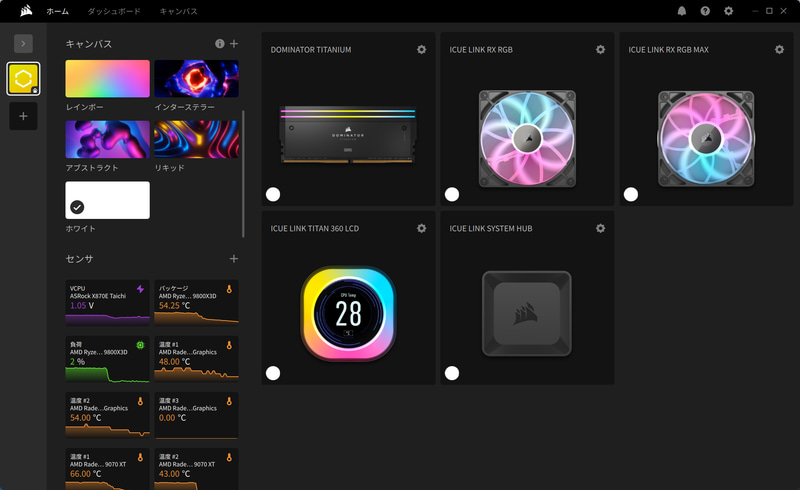The image size is (800, 490).
Task: Select the レインボー canvas thumbnail
Action: click(108, 79)
